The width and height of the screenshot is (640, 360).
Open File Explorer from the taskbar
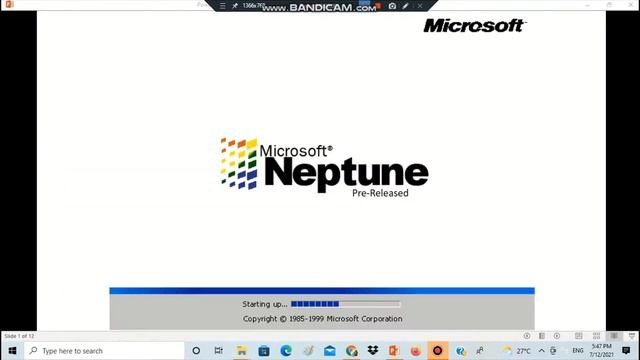tap(242, 351)
